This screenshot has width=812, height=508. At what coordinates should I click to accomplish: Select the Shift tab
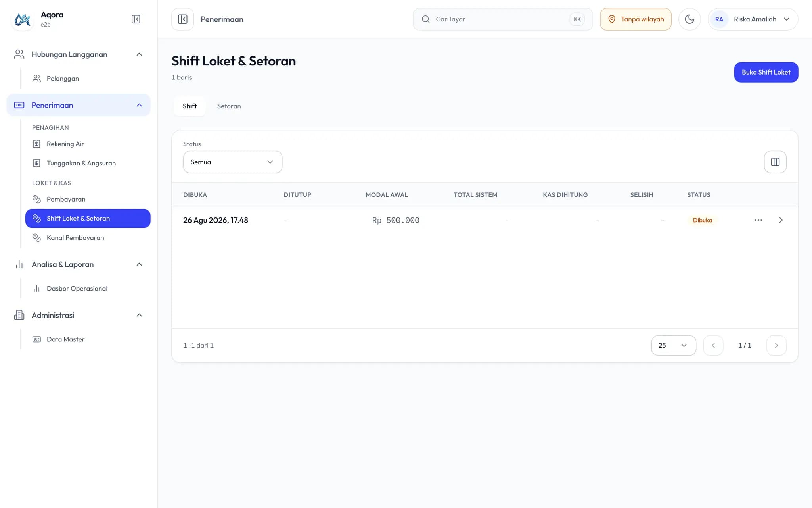(190, 106)
